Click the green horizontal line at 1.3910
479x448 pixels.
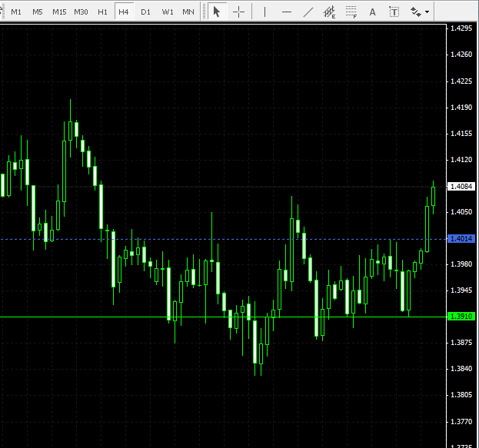tap(223, 317)
